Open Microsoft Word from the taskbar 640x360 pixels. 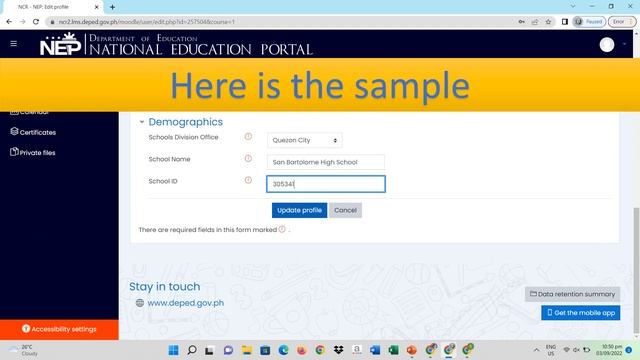click(375, 350)
